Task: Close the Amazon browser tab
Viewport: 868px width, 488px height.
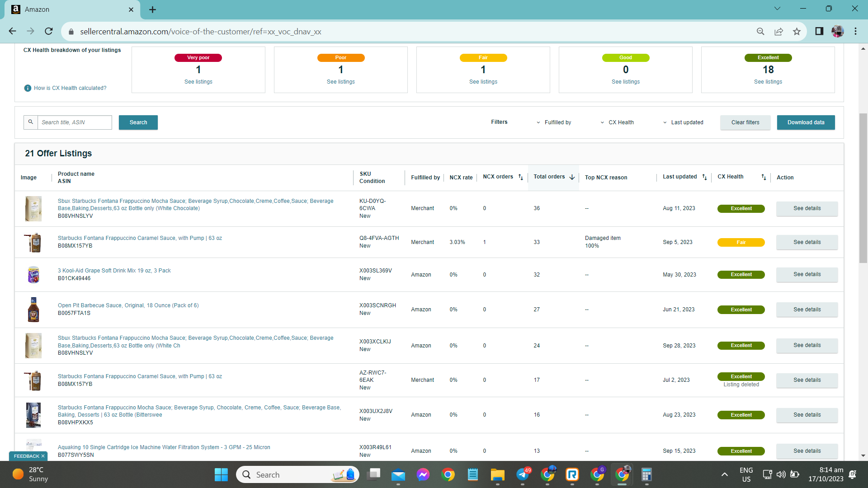Action: click(x=131, y=9)
